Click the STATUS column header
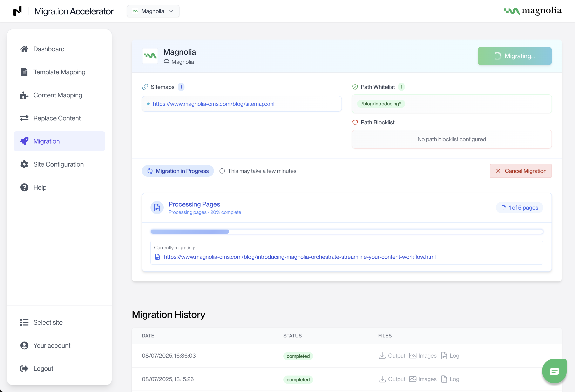This screenshot has width=575, height=392. 292,336
